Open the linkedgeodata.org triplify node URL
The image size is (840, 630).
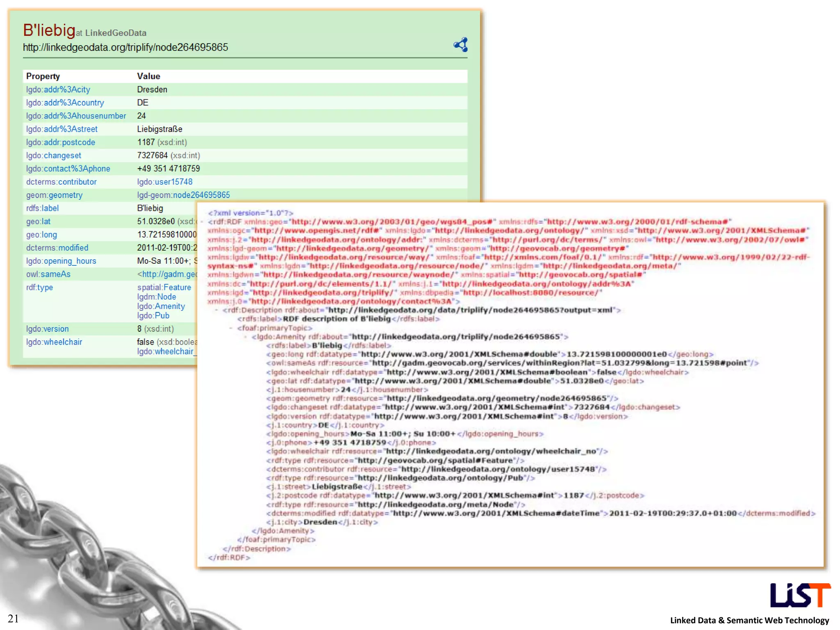click(125, 48)
